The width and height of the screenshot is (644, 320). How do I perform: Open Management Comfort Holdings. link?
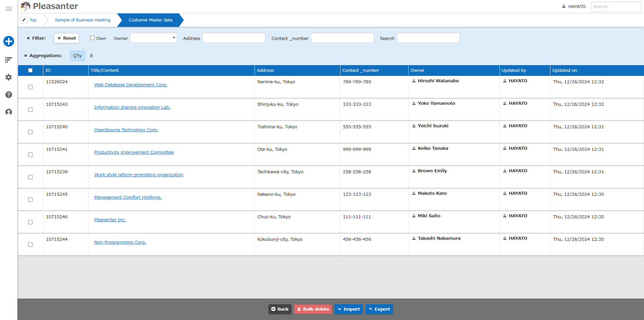click(x=128, y=197)
